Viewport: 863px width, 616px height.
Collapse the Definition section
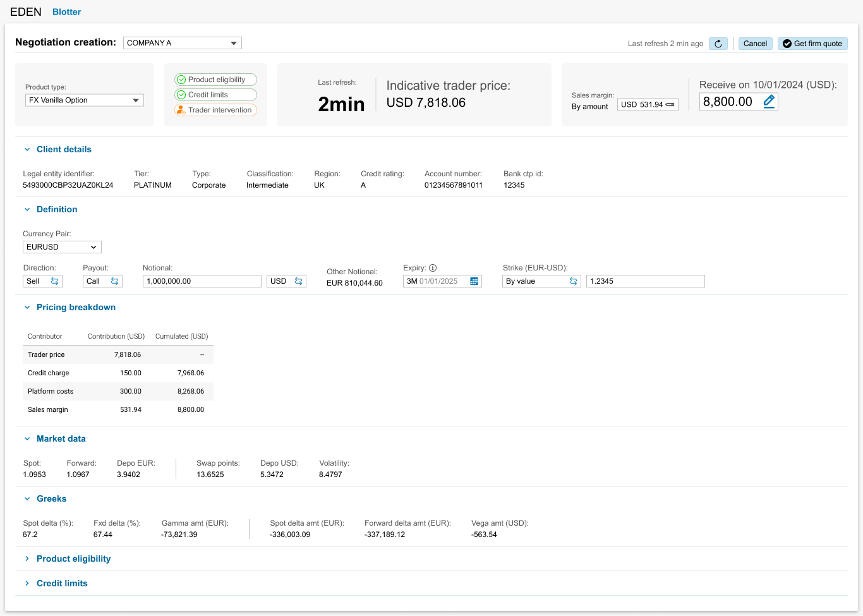pyautogui.click(x=27, y=210)
